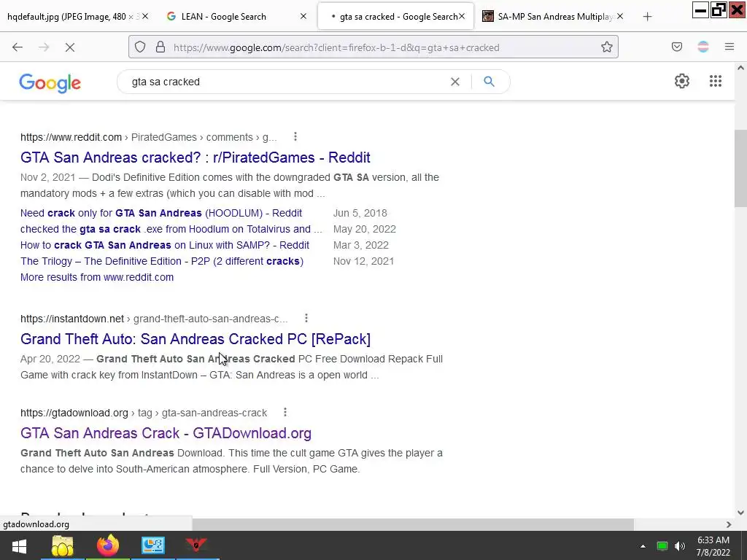Open Grand Theft Auto San Andreas Cracked PC RePack
The width and height of the screenshot is (747, 560).
[196, 339]
